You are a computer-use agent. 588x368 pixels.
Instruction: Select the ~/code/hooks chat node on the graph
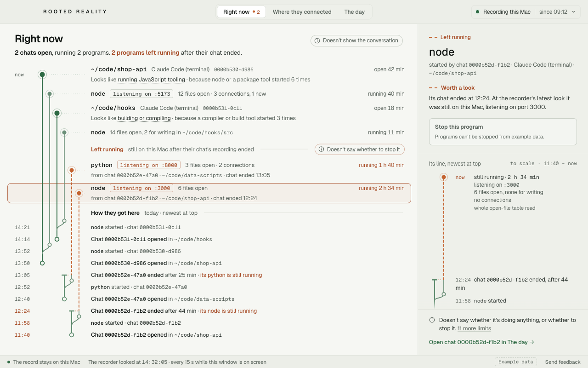(57, 113)
